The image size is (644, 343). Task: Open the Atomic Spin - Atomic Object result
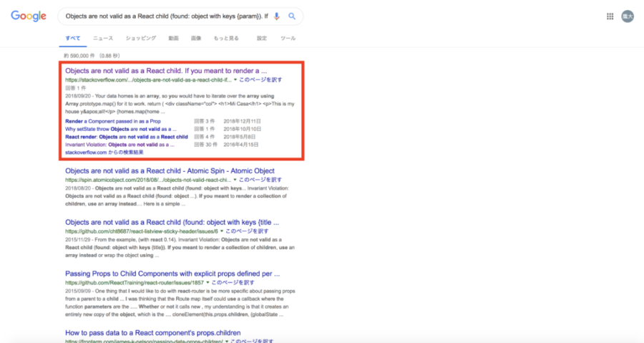pos(170,171)
